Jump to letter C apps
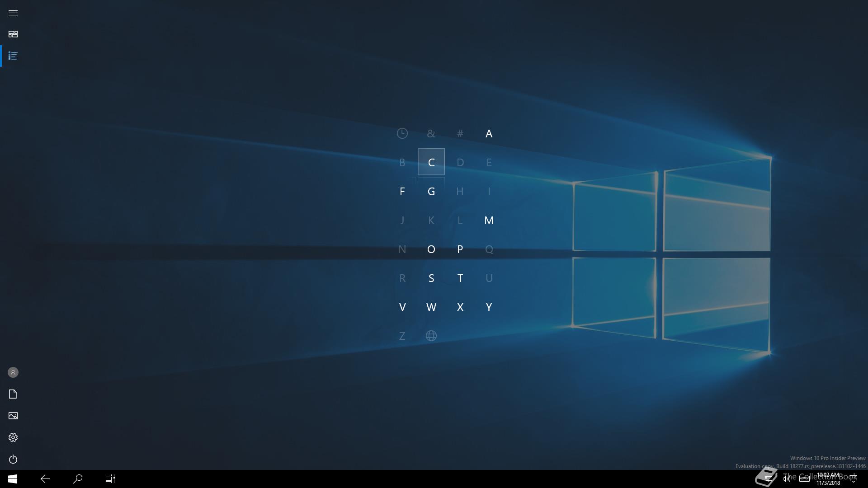 point(431,162)
